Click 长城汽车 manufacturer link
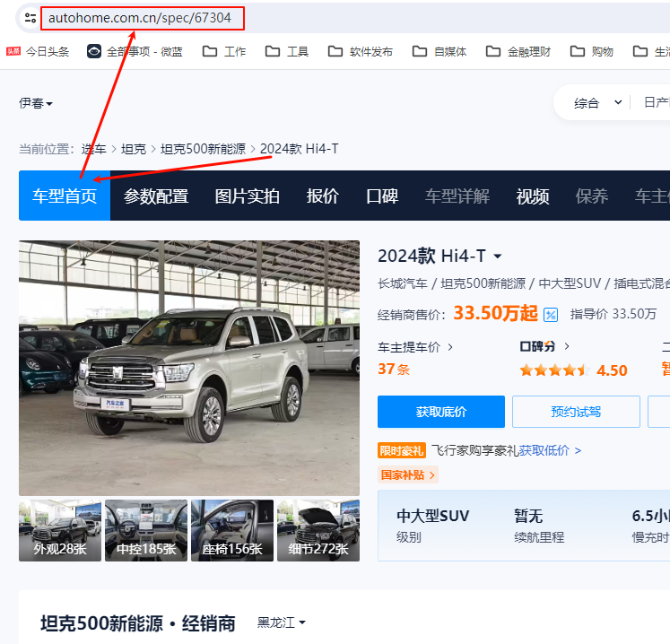The image size is (670, 644). (x=403, y=283)
